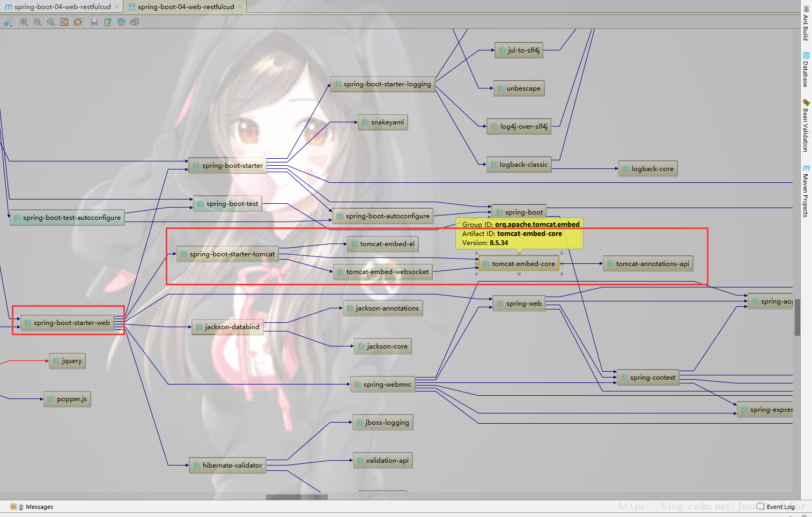This screenshot has height=517, width=812.
Task: Open the diagram visibility filter dropdown
Action: (8, 23)
